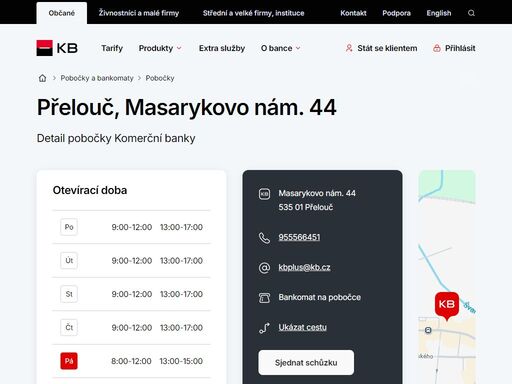512x384 pixels.
Task: Click Friday hours 8:00-12:00
Action: 131,361
